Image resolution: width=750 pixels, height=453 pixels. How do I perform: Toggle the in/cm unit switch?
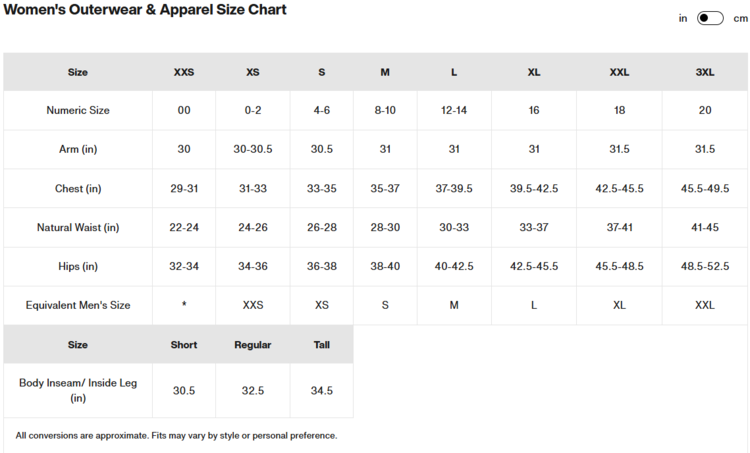click(x=710, y=18)
